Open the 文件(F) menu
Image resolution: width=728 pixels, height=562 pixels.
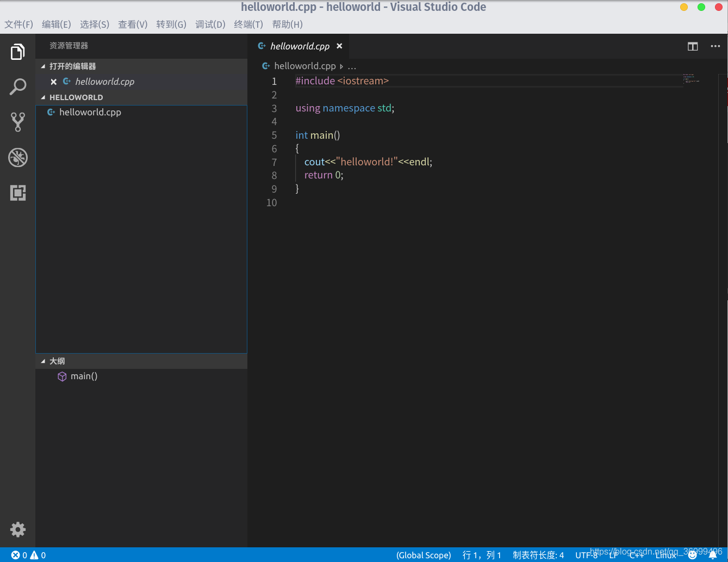point(19,24)
